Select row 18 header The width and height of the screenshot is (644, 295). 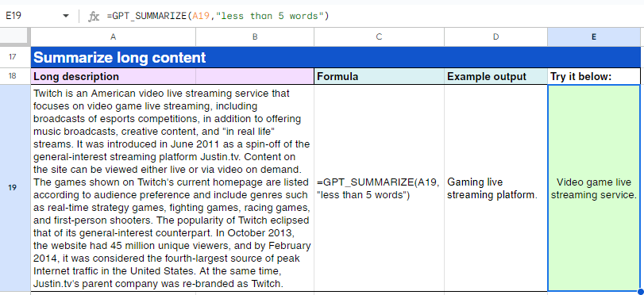click(13, 76)
